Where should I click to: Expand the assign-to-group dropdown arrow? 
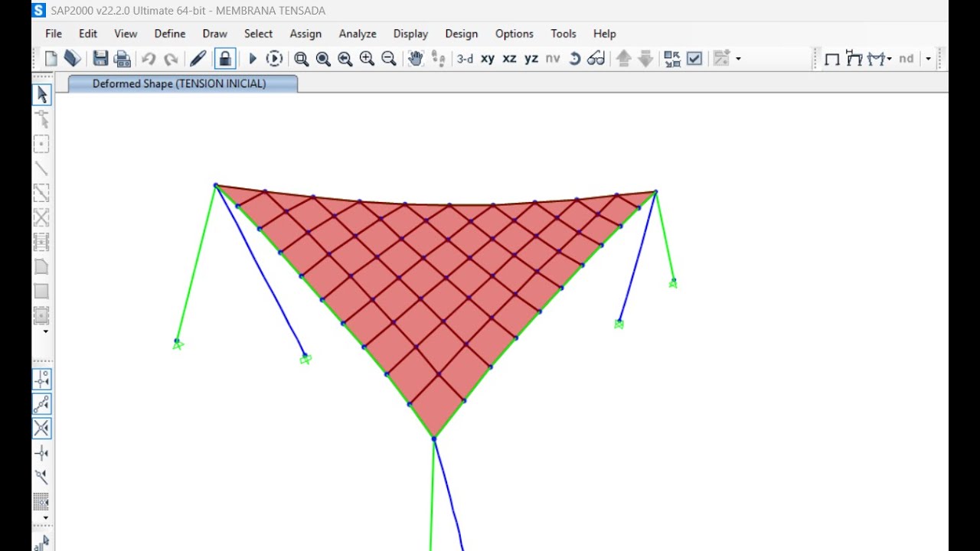738,59
